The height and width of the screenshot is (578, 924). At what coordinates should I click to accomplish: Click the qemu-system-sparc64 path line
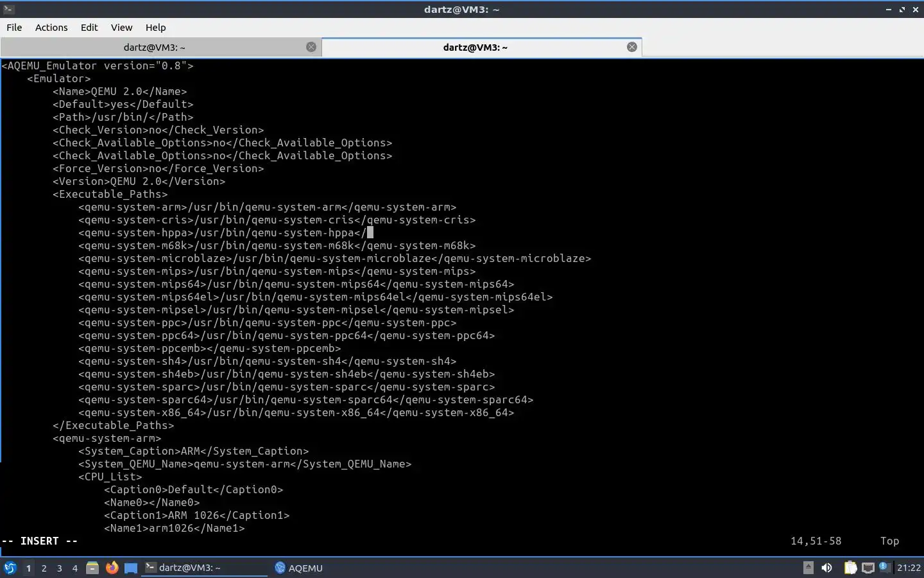click(x=306, y=399)
